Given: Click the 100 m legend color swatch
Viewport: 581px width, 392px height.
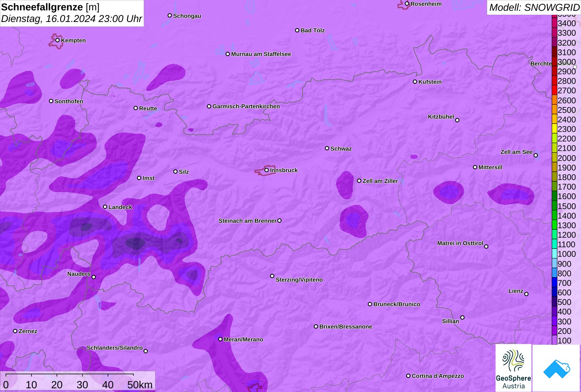Looking at the screenshot, I should 554,340.
